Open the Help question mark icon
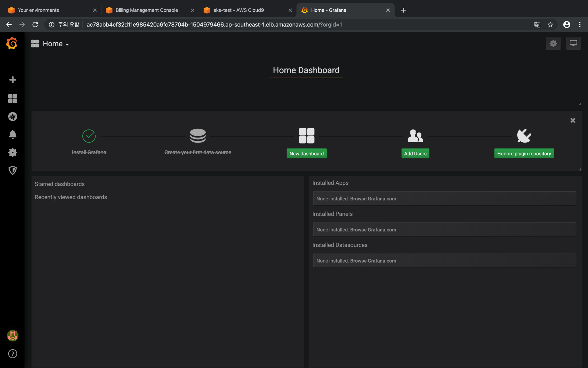 (12, 354)
